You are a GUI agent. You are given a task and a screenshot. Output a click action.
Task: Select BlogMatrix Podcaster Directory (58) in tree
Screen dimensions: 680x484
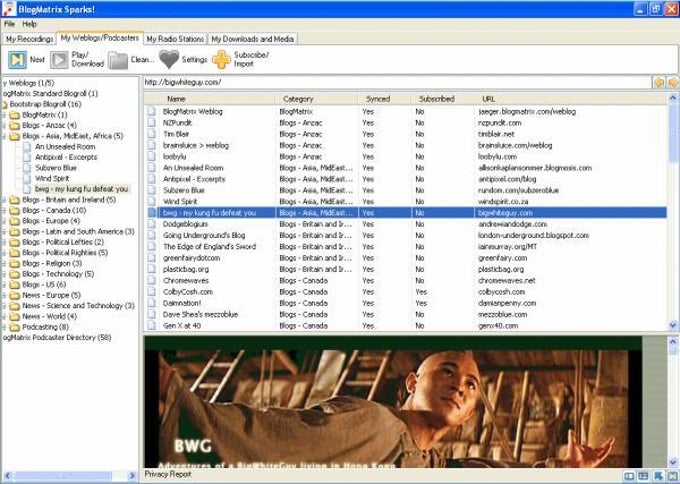coord(57,337)
